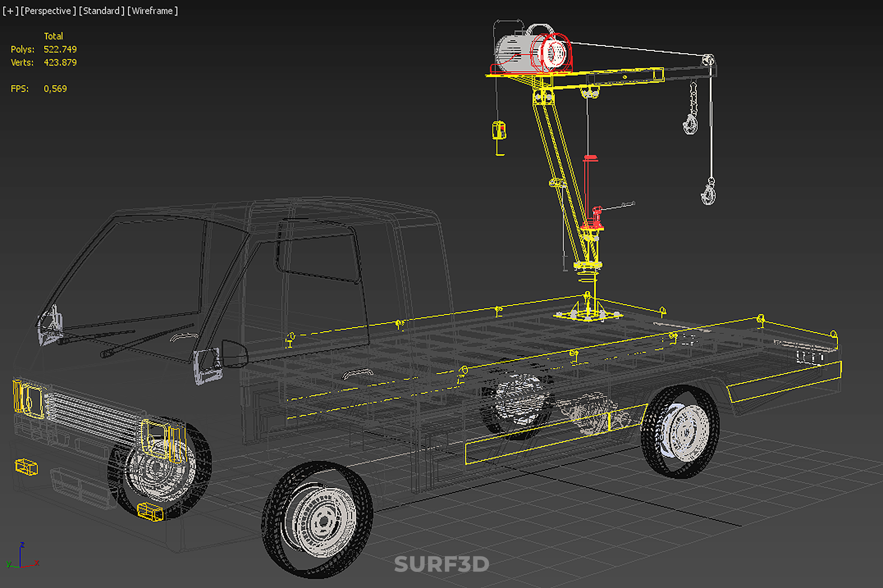
Task: Select the red winch drum on crane
Action: (555, 52)
